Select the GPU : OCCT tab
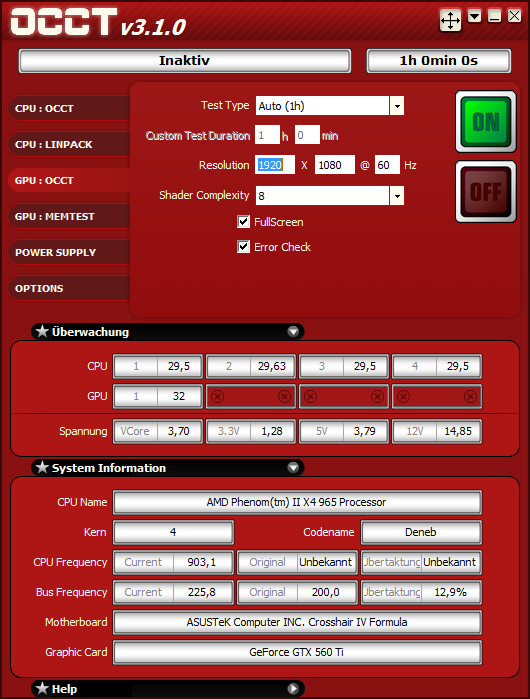530x699 pixels. [x=69, y=181]
